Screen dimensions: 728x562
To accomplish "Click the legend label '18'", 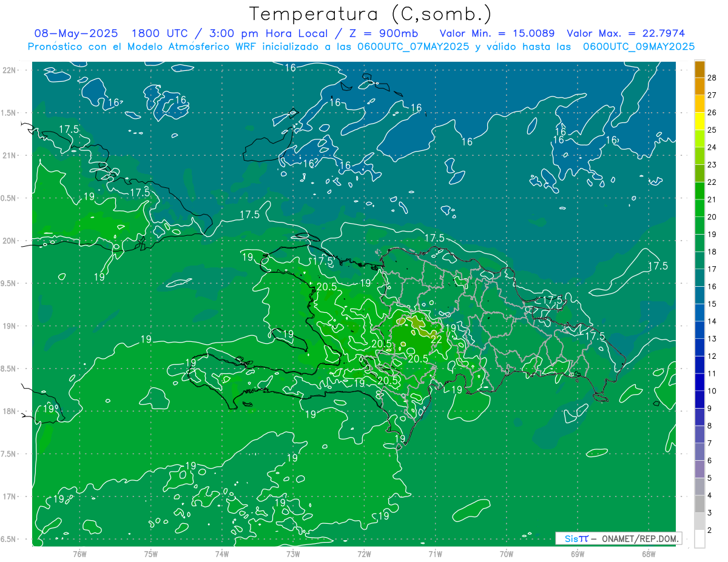I will coord(712,252).
